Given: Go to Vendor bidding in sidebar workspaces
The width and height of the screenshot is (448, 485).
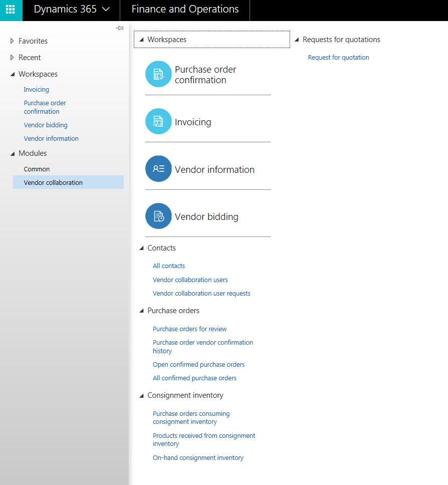Looking at the screenshot, I should click(46, 125).
